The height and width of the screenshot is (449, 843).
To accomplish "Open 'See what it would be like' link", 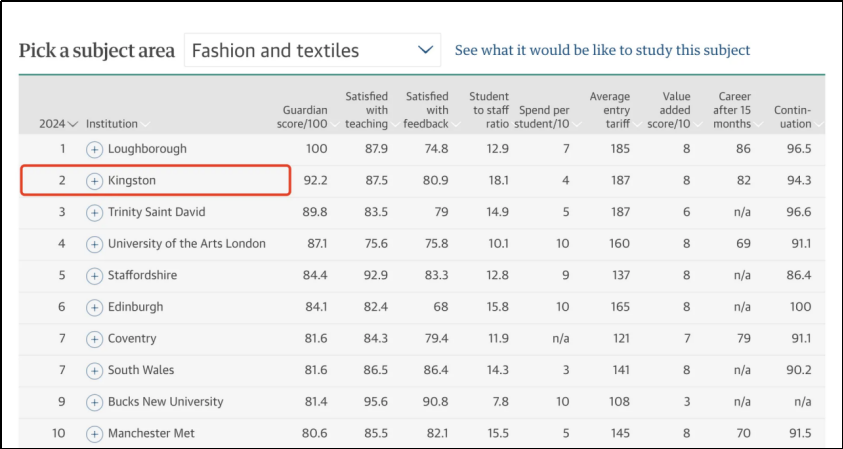I will tap(602, 50).
